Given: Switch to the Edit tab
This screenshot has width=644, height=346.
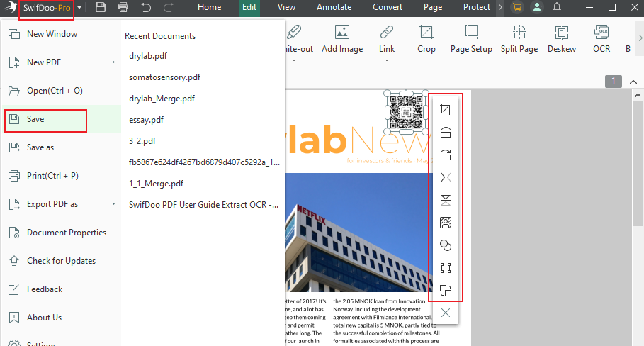Looking at the screenshot, I should click(249, 7).
